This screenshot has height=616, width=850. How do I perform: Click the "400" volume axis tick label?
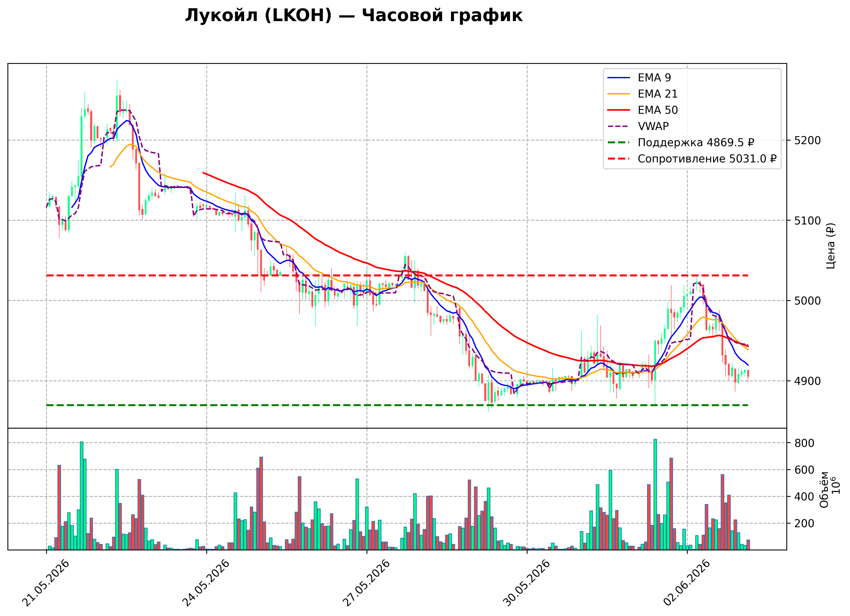804,497
